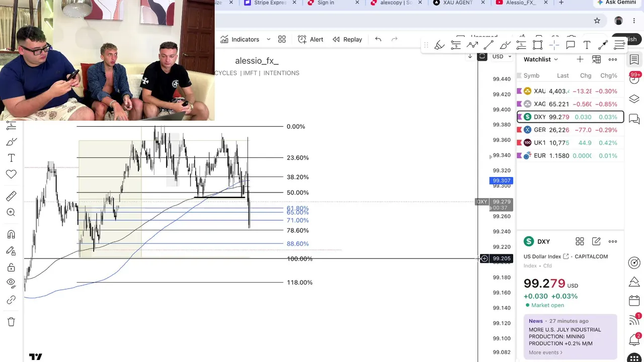Open DXY details more options
This screenshot has height=362, width=644.
(x=613, y=242)
